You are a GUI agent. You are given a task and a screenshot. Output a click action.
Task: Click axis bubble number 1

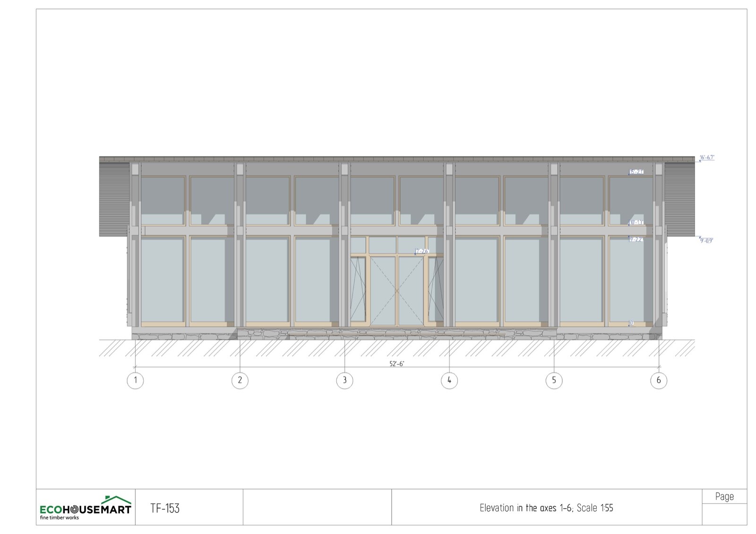coord(135,380)
